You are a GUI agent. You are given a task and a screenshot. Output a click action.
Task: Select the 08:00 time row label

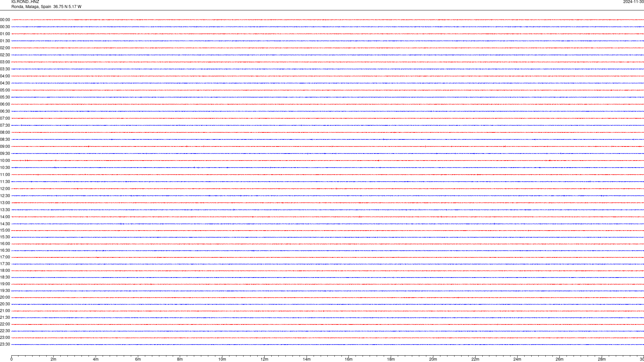(x=5, y=132)
